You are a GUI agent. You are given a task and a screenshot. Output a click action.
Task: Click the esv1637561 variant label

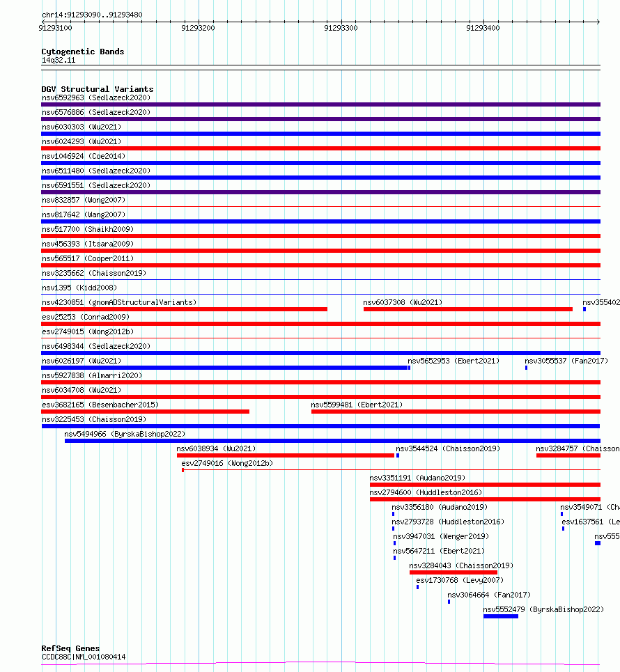point(591,522)
